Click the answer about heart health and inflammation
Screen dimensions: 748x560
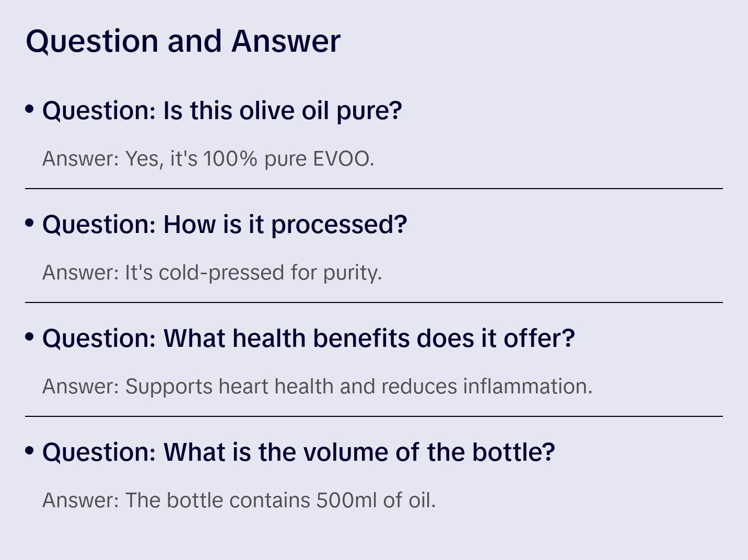(x=317, y=387)
